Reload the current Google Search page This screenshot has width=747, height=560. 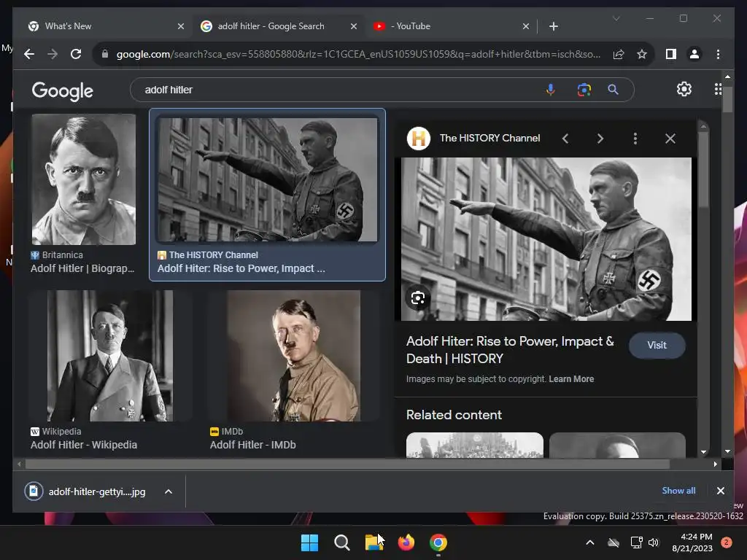76,54
